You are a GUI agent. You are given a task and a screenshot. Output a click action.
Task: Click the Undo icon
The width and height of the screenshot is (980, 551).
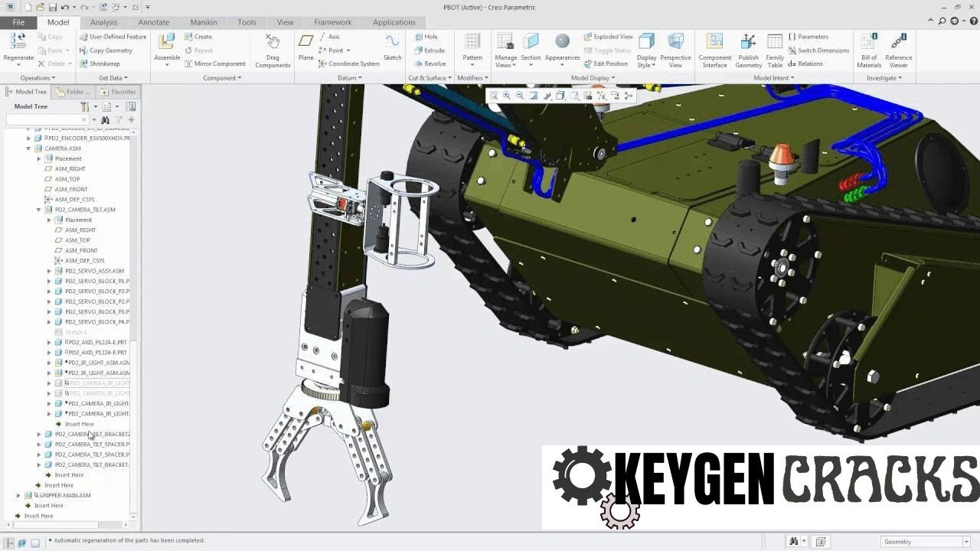65,7
